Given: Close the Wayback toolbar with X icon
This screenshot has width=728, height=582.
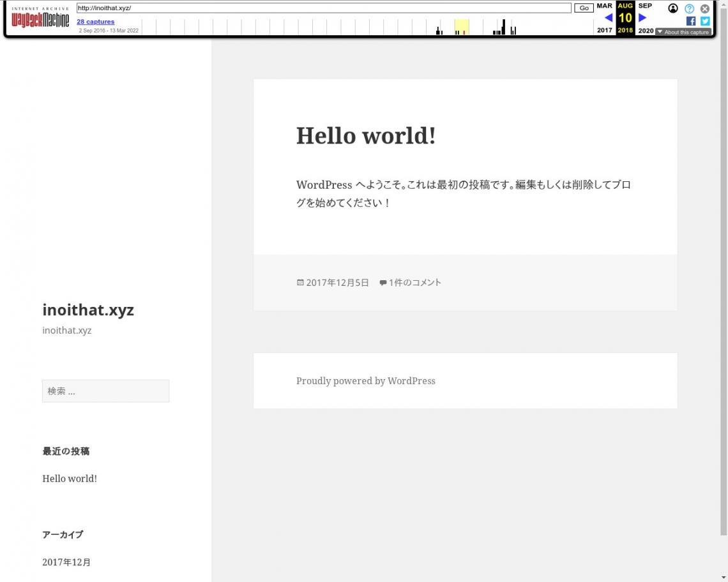Looking at the screenshot, I should click(x=705, y=8).
